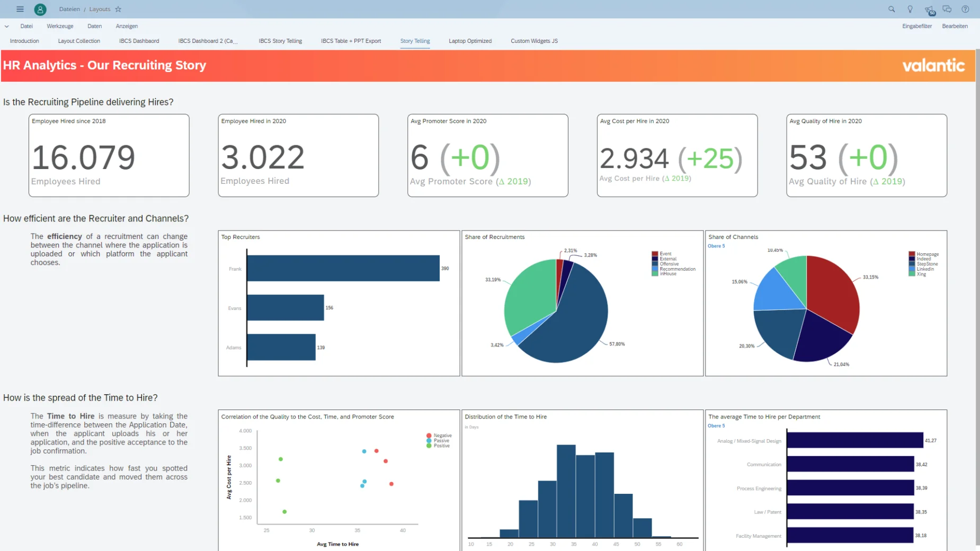Click the lightbulb icon in the header

click(x=910, y=9)
